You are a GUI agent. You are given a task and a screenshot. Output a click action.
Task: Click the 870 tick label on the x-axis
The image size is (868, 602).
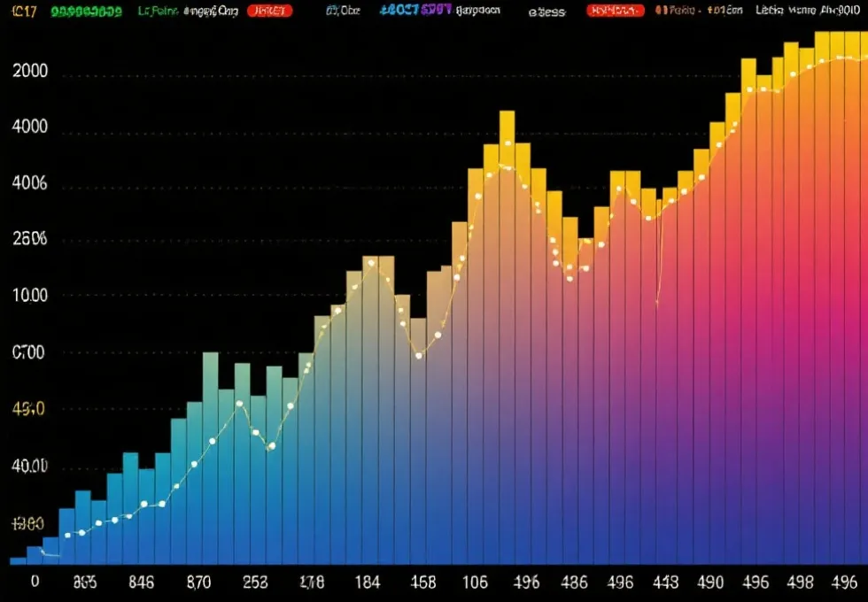pyautogui.click(x=198, y=583)
